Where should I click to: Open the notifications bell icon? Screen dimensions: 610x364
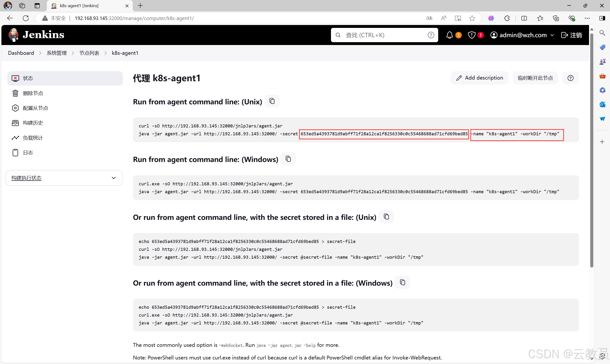449,35
